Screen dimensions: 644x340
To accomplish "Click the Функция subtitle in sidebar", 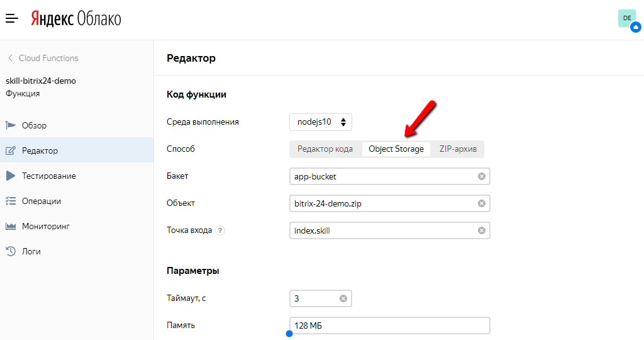I will click(23, 93).
